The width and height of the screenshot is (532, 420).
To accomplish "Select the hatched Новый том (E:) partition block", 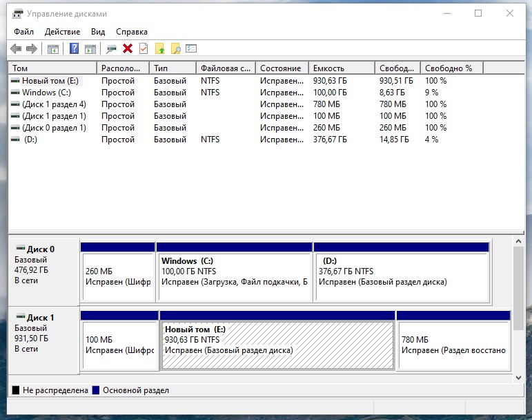I will coord(277,340).
